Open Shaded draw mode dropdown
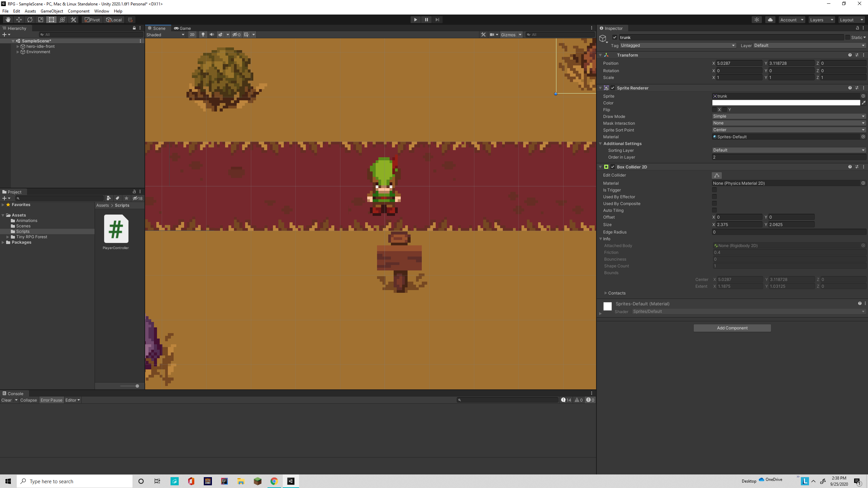868x488 pixels. [165, 35]
